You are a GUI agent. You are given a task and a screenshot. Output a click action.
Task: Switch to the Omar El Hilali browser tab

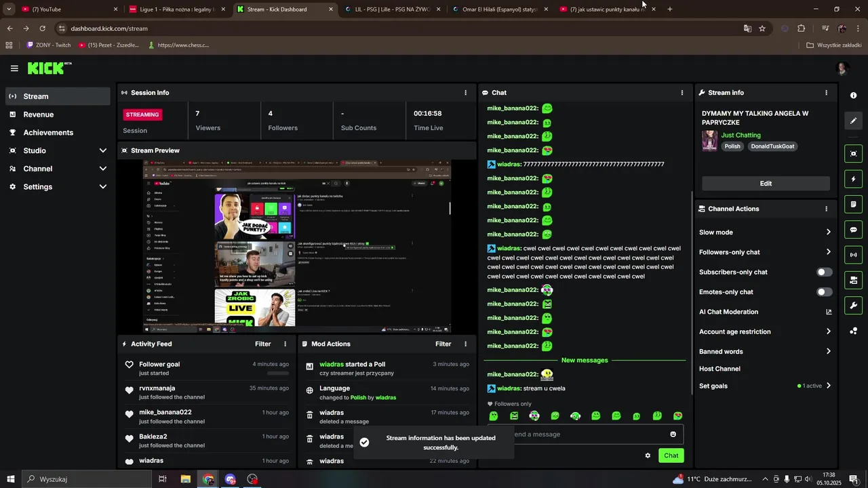(500, 9)
